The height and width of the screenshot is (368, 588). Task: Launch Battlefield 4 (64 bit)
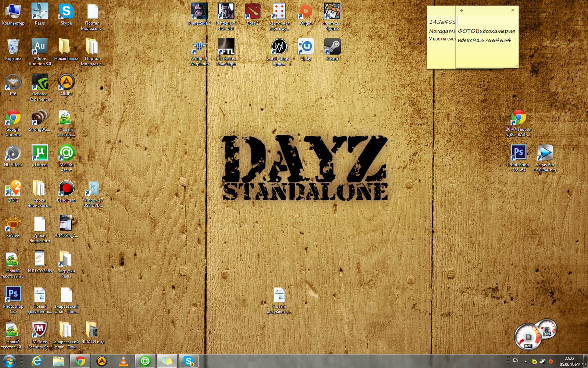tap(226, 17)
